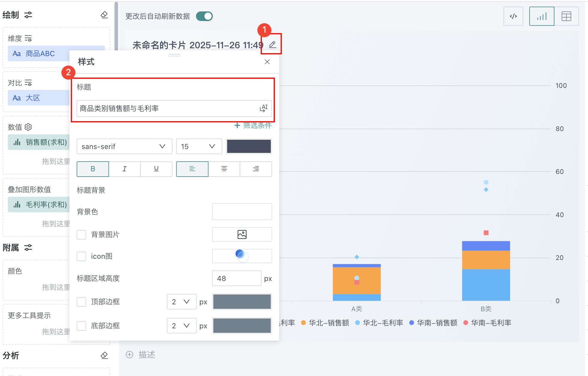Open the sans-serif font dropdown
This screenshot has height=376, width=588.
coord(124,146)
